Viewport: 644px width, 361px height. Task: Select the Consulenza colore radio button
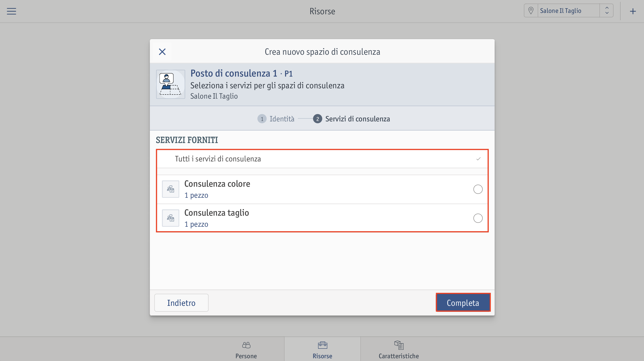pos(478,189)
